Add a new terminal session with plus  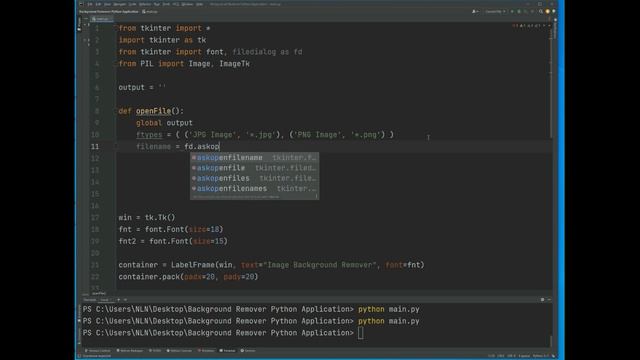(x=119, y=300)
